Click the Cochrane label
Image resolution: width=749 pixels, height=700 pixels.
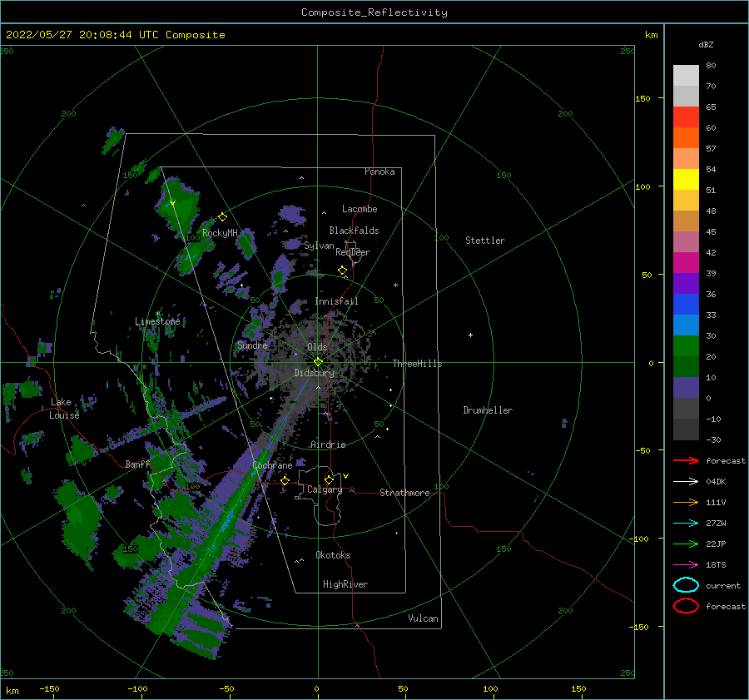[x=272, y=465]
